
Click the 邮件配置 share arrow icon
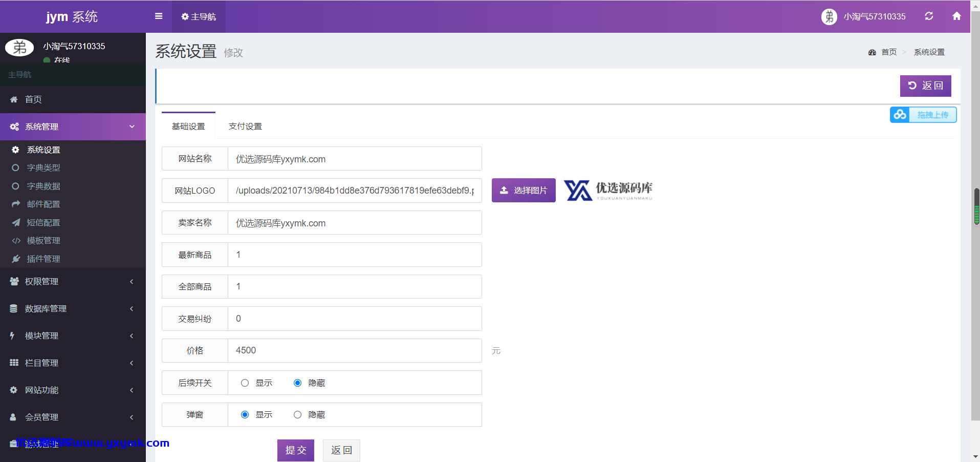coord(16,204)
